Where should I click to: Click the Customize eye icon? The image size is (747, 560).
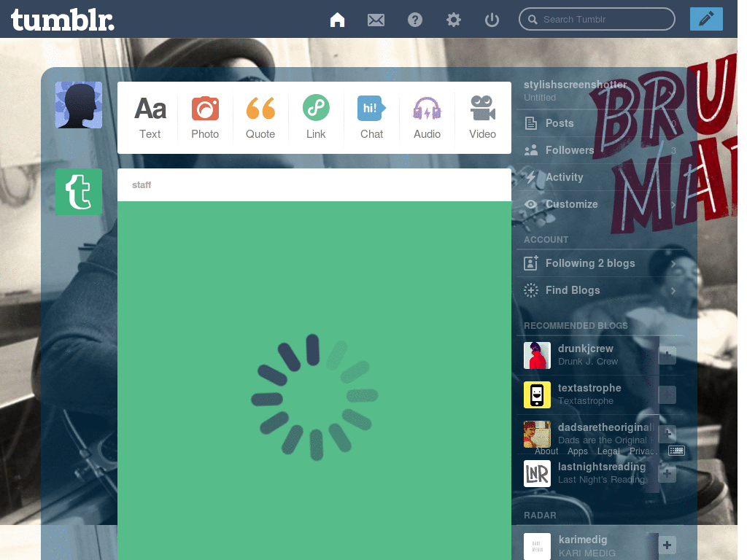point(531,204)
